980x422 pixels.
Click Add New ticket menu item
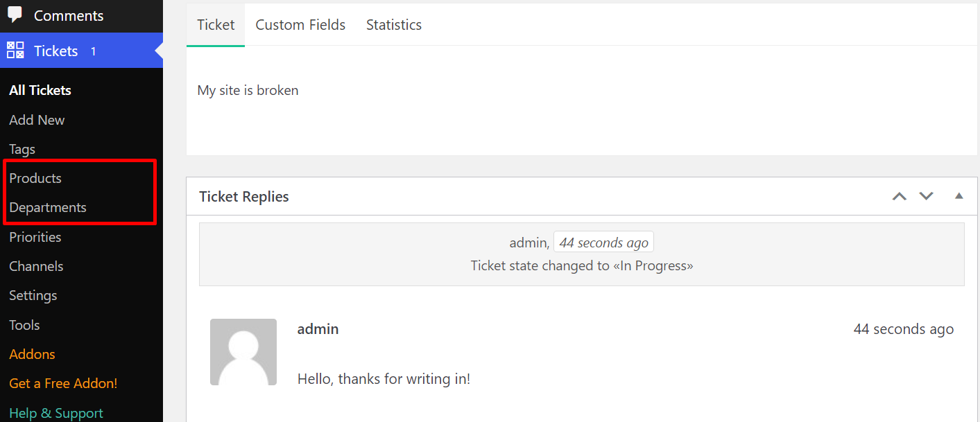click(37, 120)
